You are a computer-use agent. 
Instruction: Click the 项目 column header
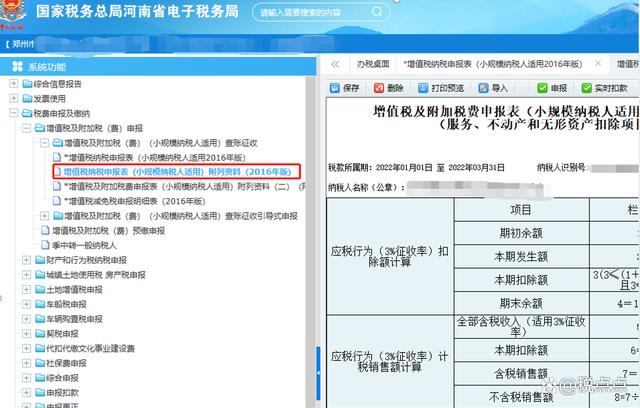[521, 210]
